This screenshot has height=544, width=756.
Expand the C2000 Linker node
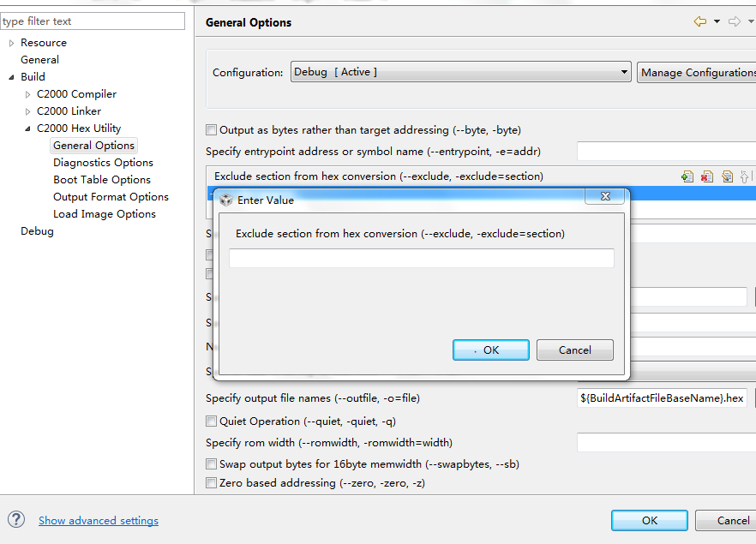click(x=28, y=111)
